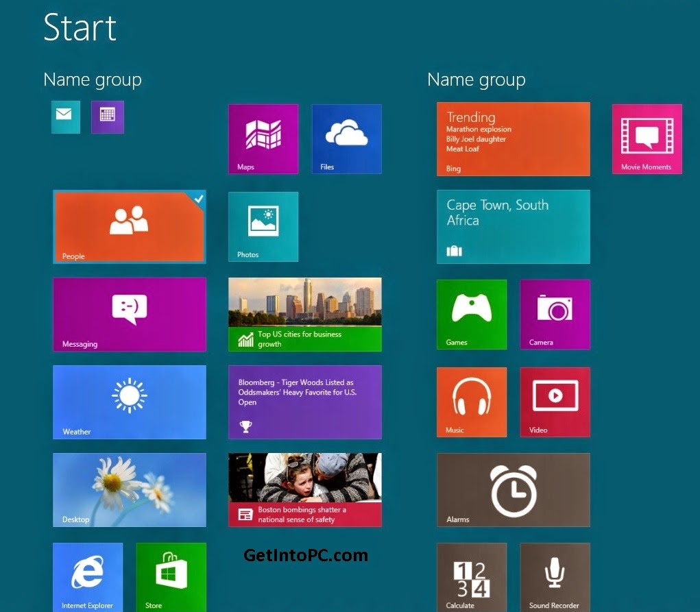Open the Alarms app
700x612 pixels.
(x=513, y=489)
